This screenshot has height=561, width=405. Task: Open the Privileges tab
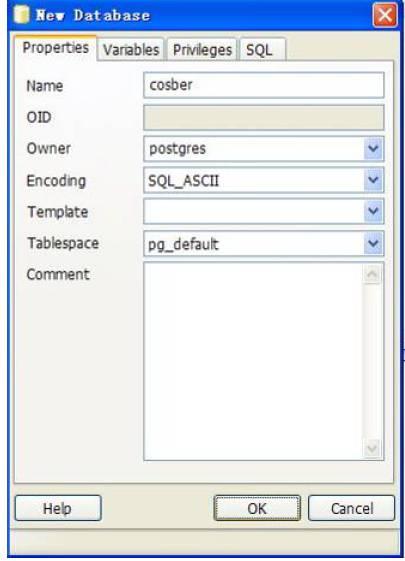[202, 49]
